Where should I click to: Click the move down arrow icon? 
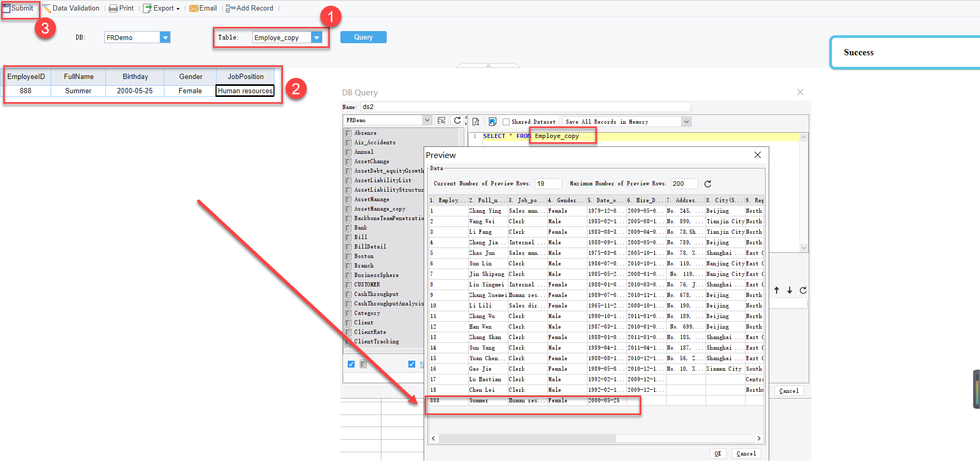tap(789, 290)
